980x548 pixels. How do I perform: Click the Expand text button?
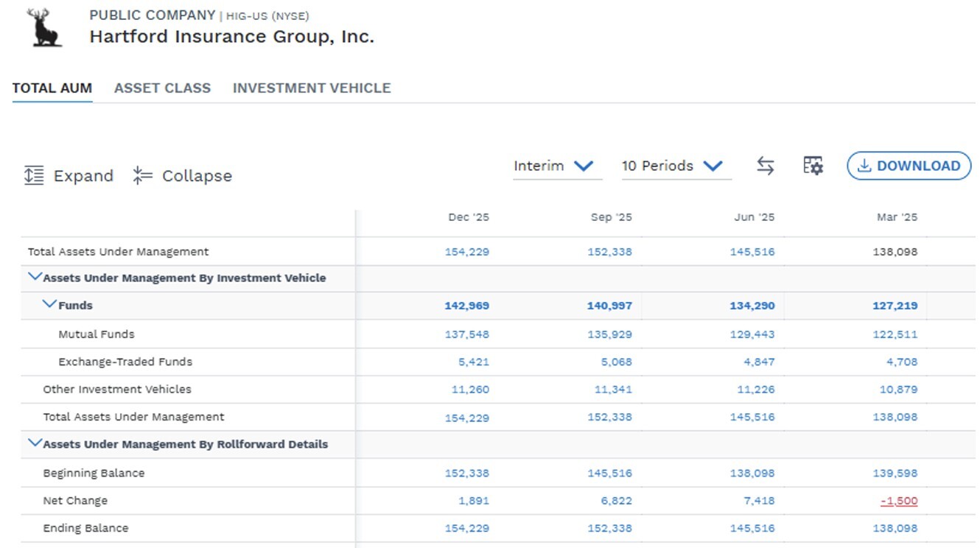point(83,176)
